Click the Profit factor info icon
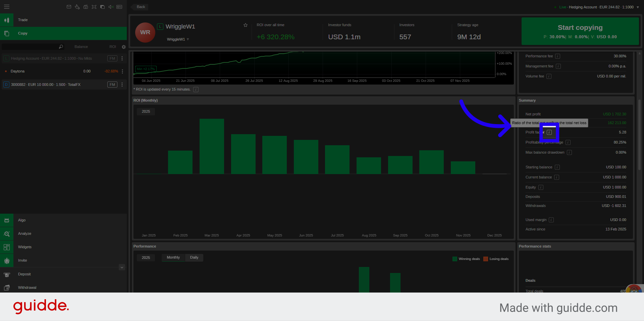This screenshot has height=321, width=644. click(x=549, y=132)
